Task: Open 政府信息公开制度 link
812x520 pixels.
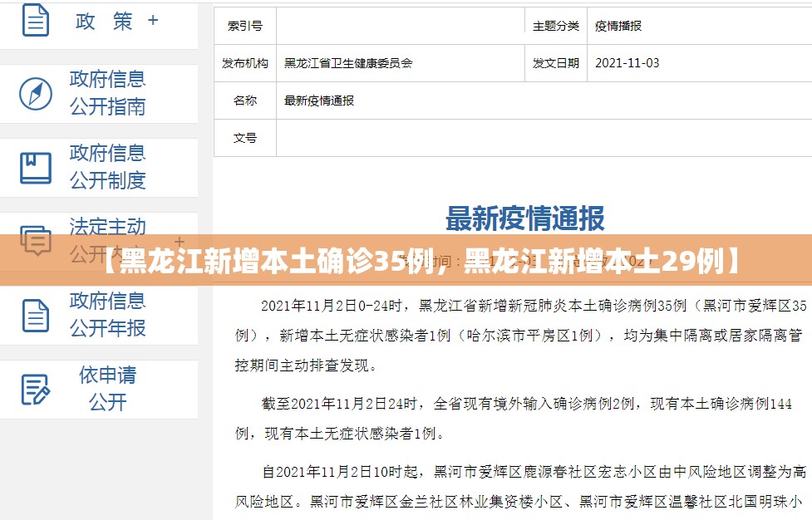Action: [108, 167]
